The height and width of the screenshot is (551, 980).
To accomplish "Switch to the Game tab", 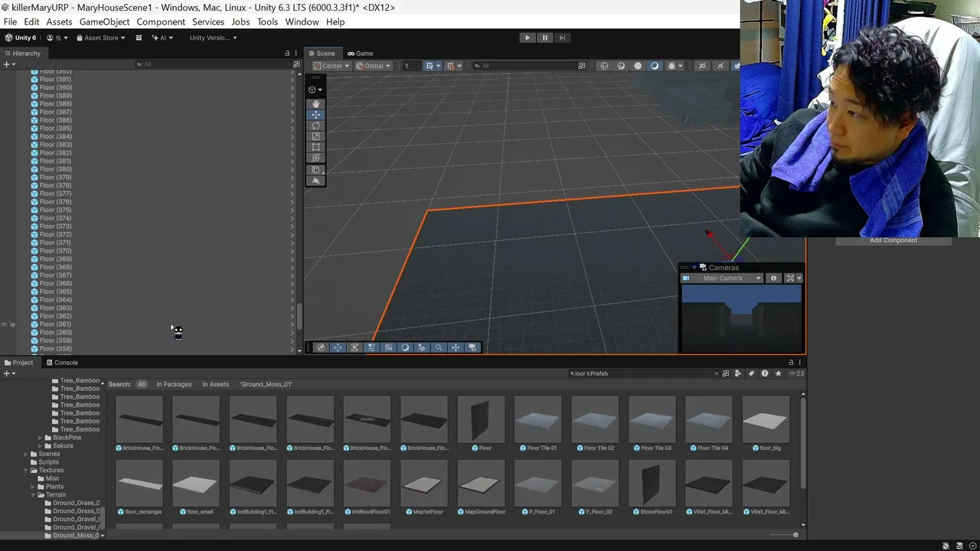I will coord(360,54).
